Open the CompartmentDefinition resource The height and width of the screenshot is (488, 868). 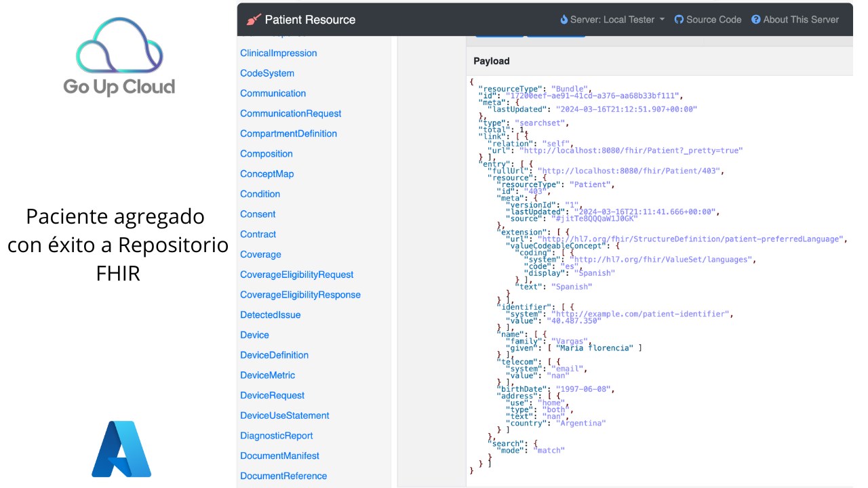[289, 134]
